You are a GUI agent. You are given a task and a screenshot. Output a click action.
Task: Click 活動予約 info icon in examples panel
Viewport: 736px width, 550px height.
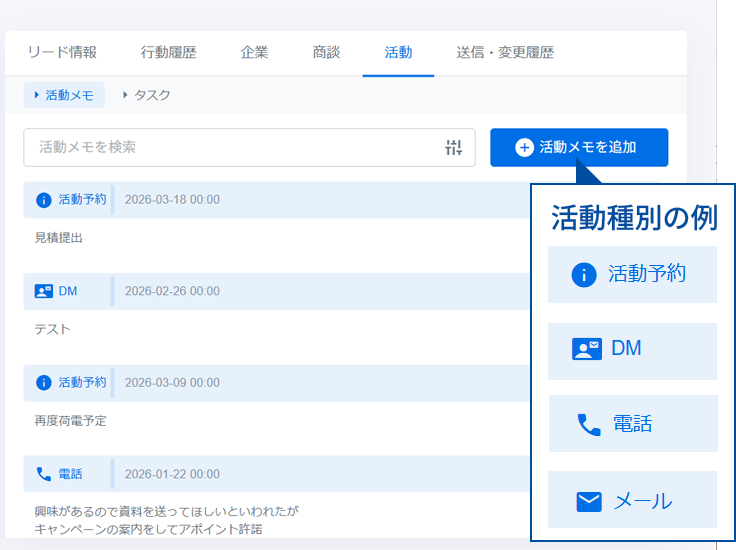584,275
